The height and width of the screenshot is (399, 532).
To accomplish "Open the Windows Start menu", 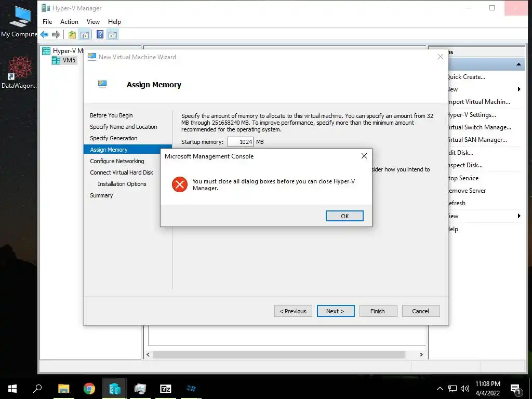I will click(12, 389).
